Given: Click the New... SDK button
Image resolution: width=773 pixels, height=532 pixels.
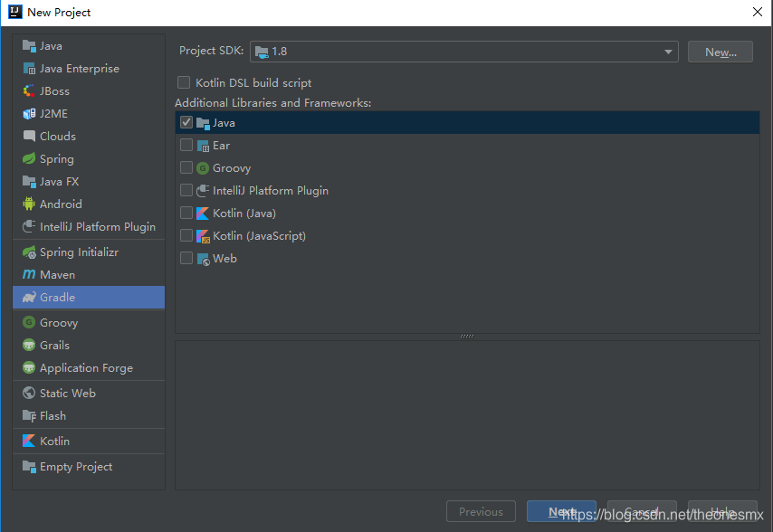Looking at the screenshot, I should [721, 52].
